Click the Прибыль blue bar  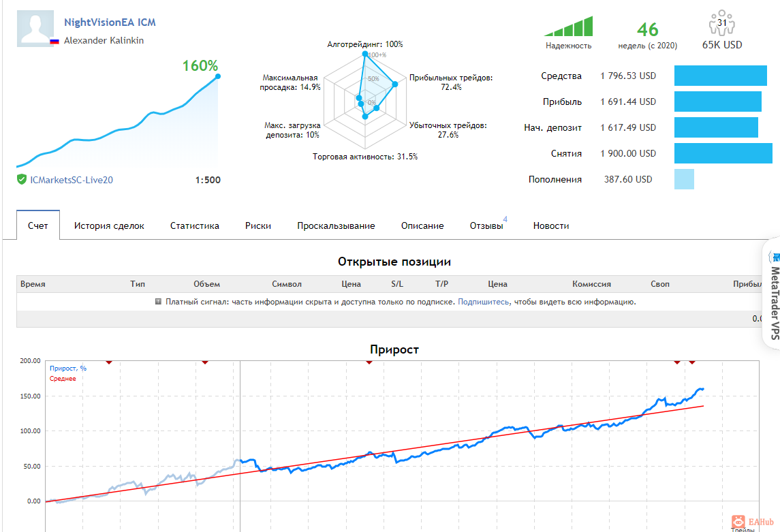(718, 101)
